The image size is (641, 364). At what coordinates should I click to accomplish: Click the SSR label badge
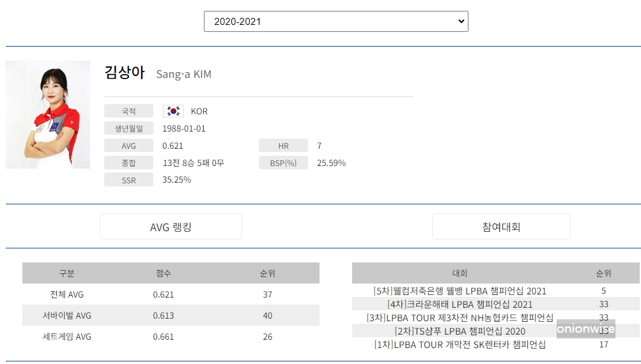[128, 179]
